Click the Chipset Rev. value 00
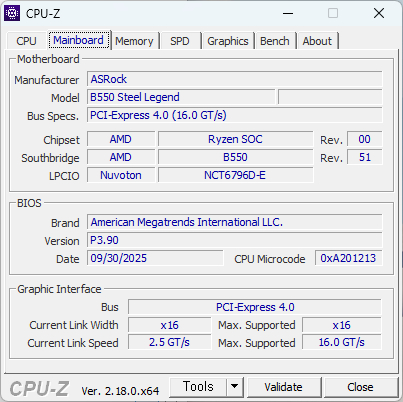 click(365, 139)
